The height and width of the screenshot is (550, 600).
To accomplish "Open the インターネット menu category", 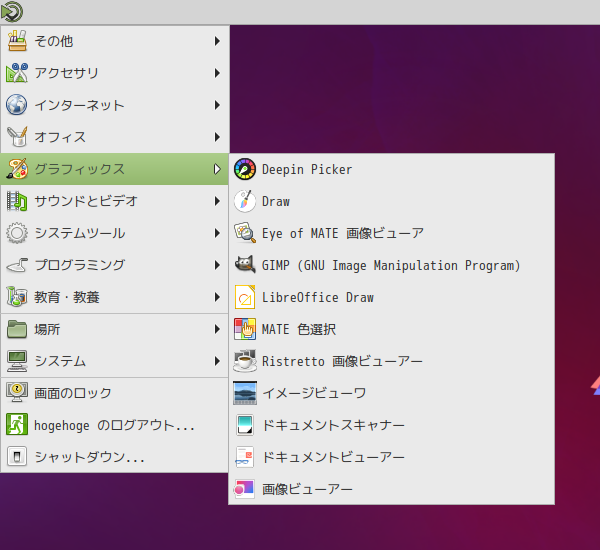I will click(x=114, y=105).
